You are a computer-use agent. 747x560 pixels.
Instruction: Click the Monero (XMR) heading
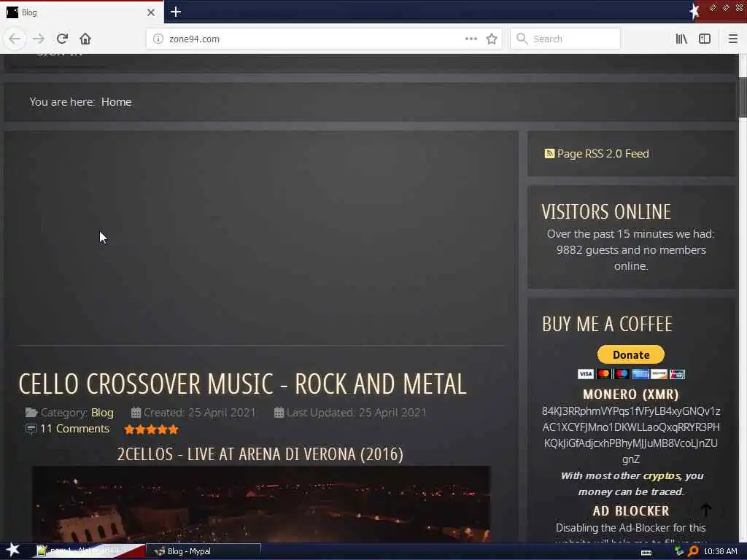631,394
